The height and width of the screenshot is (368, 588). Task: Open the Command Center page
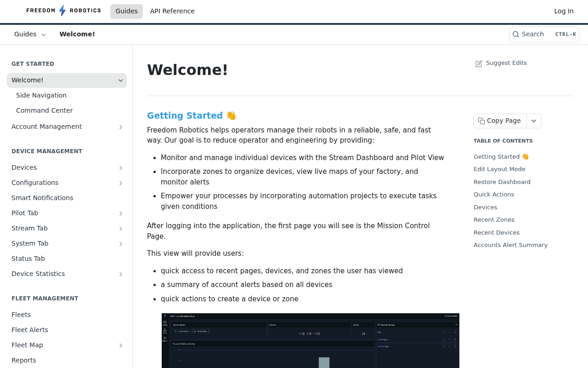pyautogui.click(x=45, y=110)
